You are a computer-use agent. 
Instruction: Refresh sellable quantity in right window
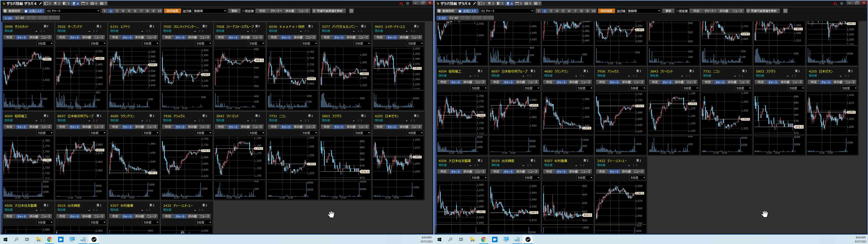click(764, 11)
